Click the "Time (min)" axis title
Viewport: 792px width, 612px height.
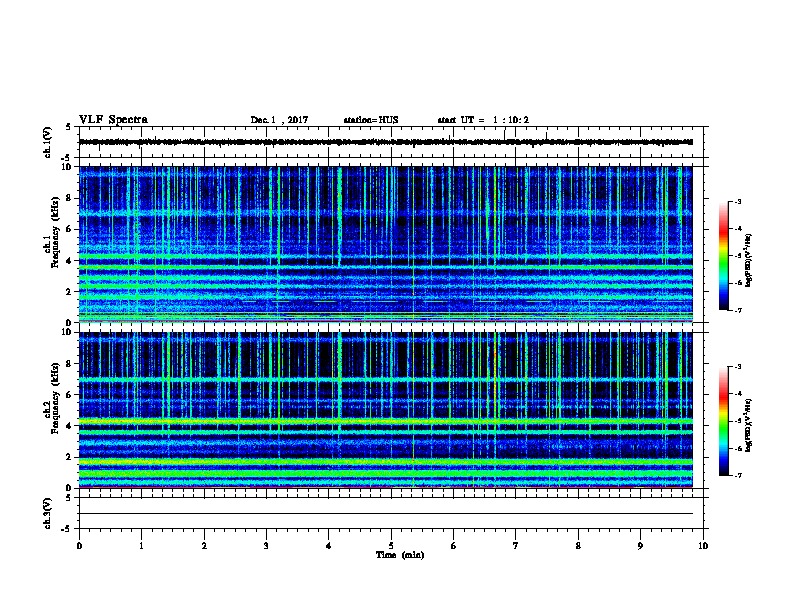tap(400, 555)
